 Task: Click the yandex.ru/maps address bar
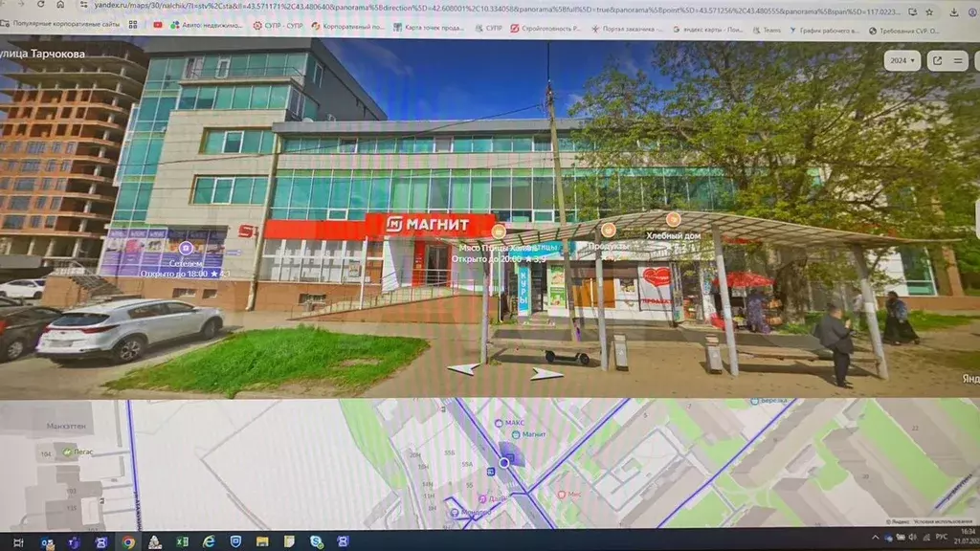tap(497, 10)
